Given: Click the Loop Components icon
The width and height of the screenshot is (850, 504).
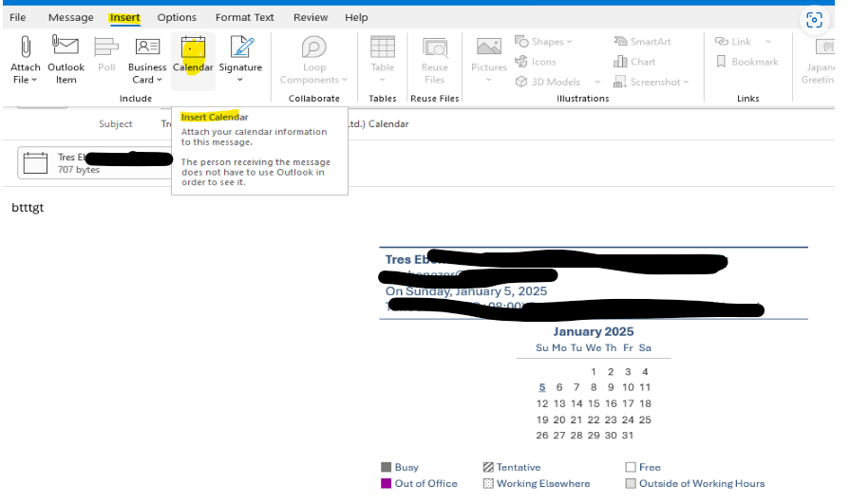Looking at the screenshot, I should [313, 47].
